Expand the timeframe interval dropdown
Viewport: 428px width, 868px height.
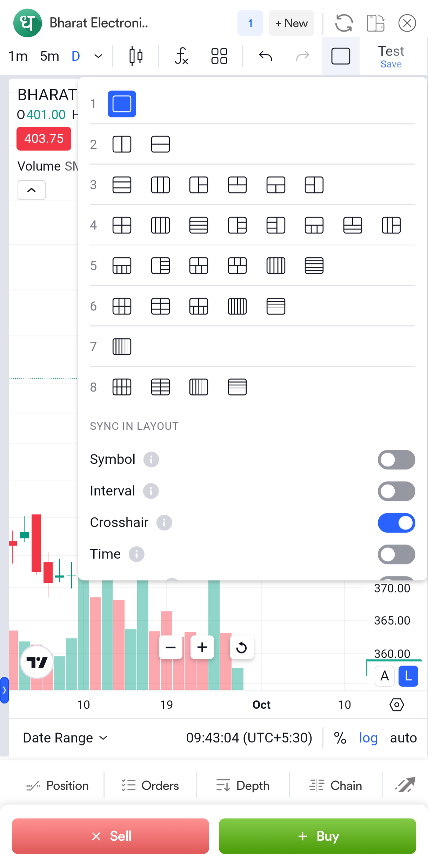point(99,56)
